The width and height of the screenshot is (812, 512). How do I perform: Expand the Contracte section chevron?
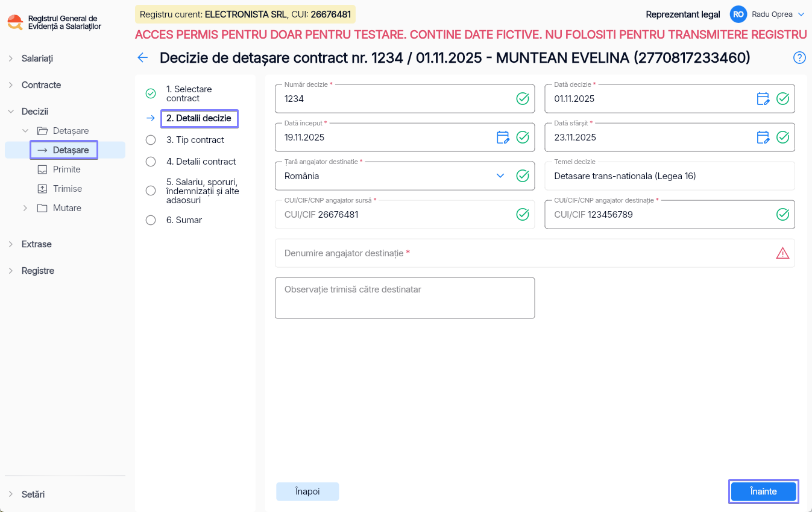(10, 85)
